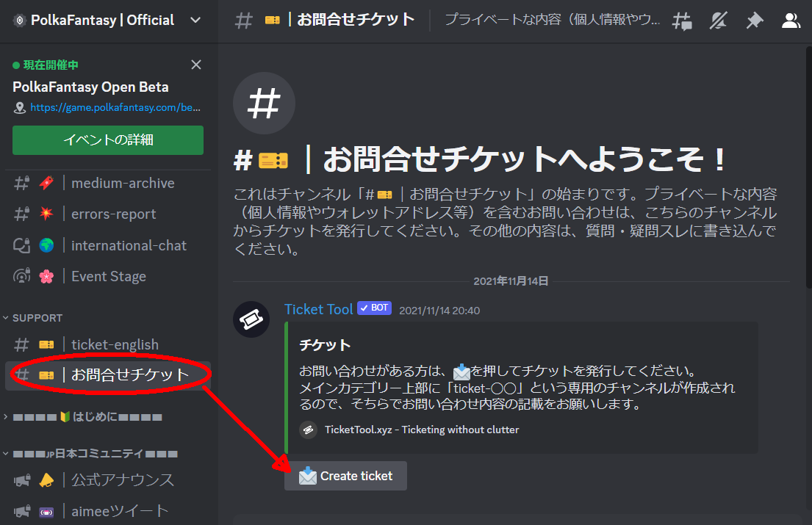Click the Ticket Tool bot avatar
Viewport: 812px width, 525px height.
coord(251,319)
